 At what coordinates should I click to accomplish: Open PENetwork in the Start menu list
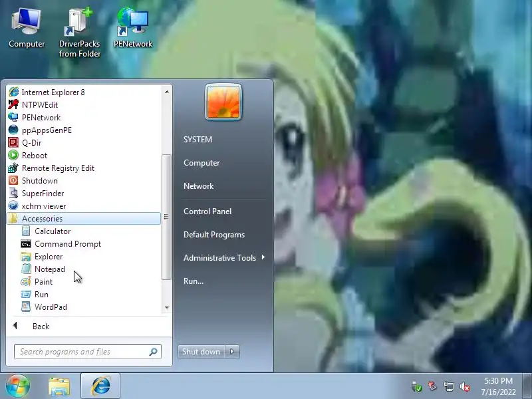tap(84, 118)
